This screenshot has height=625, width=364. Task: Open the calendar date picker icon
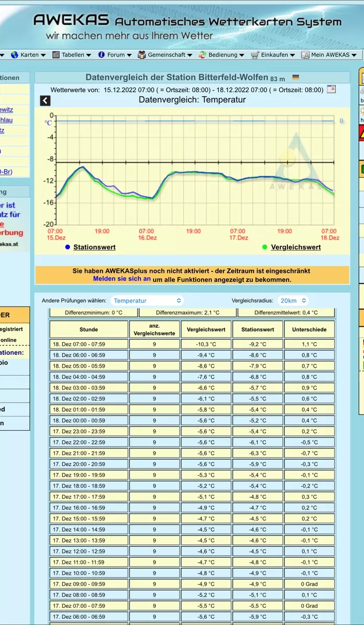click(x=331, y=89)
